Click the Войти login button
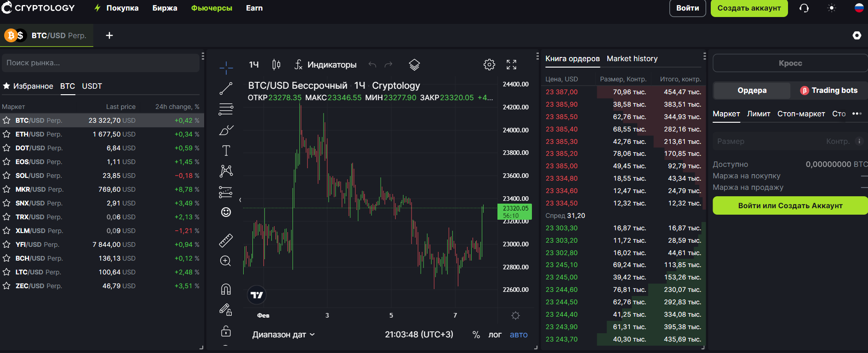Viewport: 868px width, 353px height. click(x=687, y=8)
